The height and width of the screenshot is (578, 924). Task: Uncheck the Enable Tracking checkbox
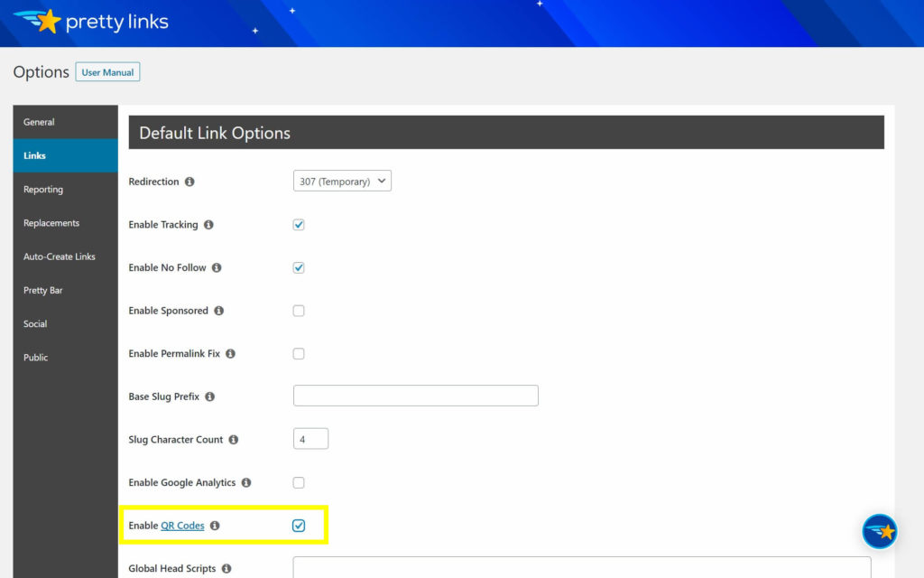tap(299, 224)
